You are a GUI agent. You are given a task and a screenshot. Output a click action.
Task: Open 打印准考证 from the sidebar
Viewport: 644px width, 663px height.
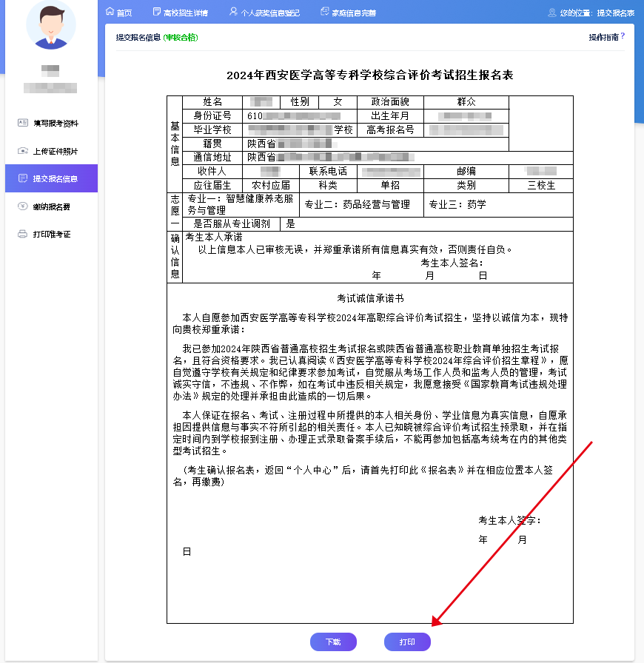52,234
